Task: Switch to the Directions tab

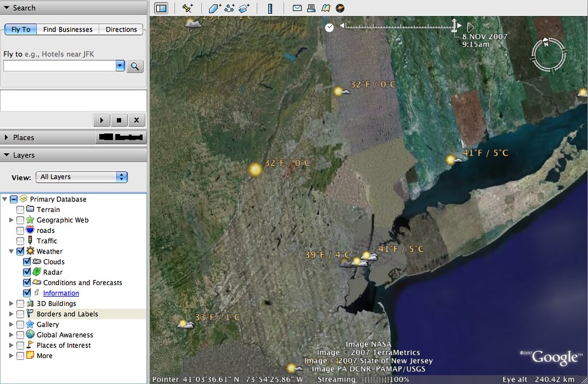Action: click(121, 29)
